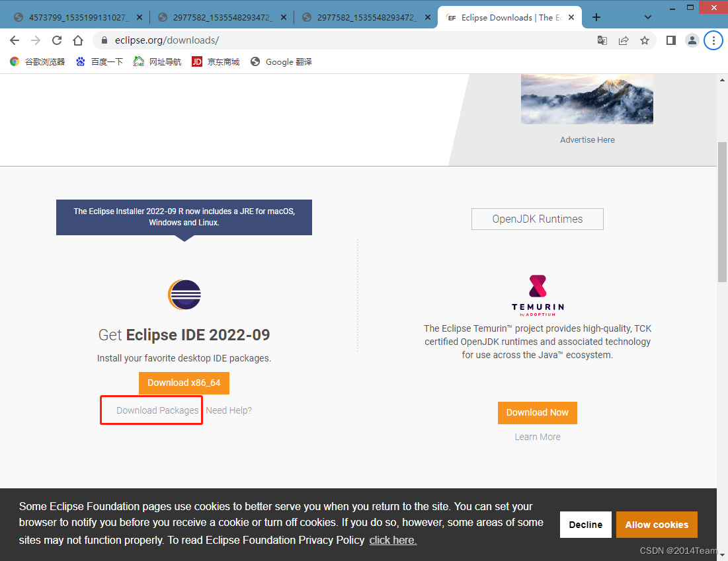Click the Download x86_64 button
The image size is (728, 561).
tap(184, 383)
